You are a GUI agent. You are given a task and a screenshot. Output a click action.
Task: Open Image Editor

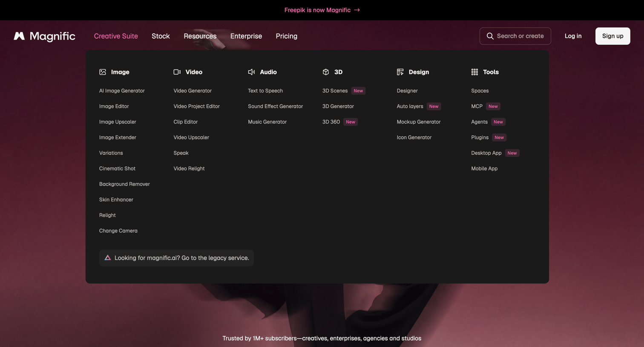[x=114, y=106]
